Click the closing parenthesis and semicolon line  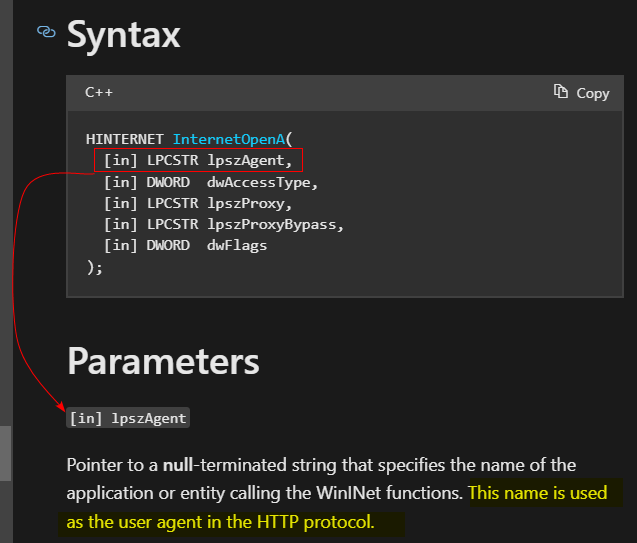[x=94, y=266]
